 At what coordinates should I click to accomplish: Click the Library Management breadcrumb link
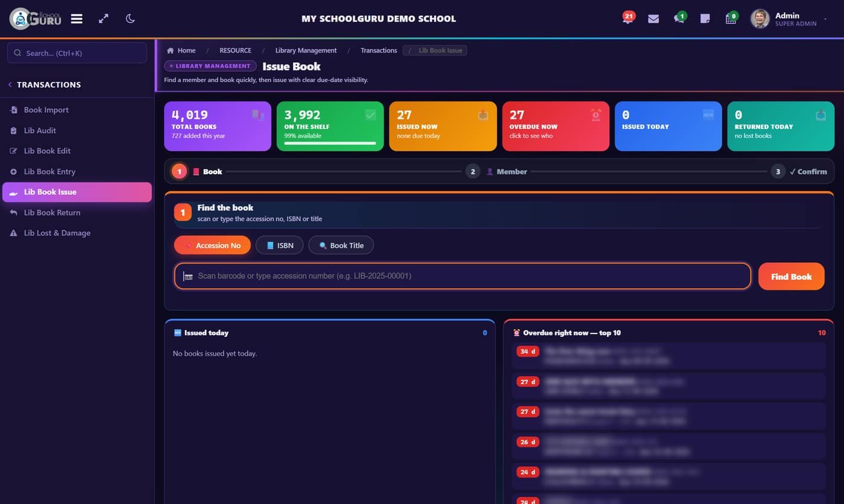point(306,51)
